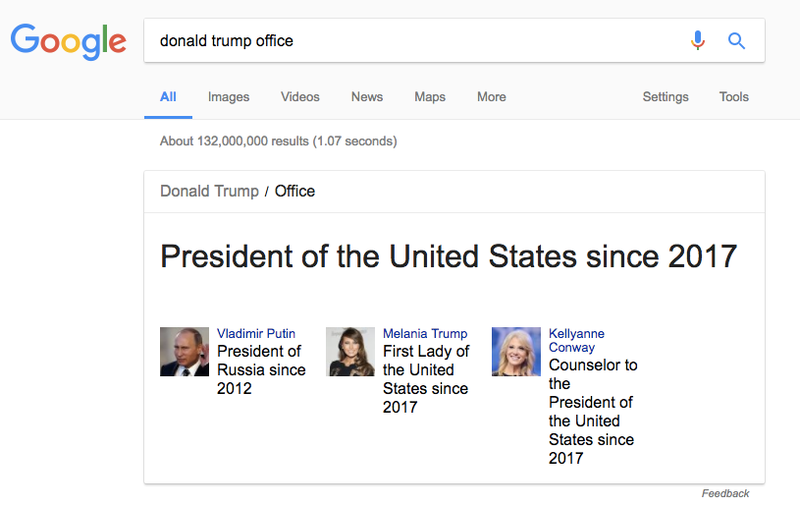This screenshot has width=800, height=506.
Task: Open the Settings menu
Action: tap(665, 97)
